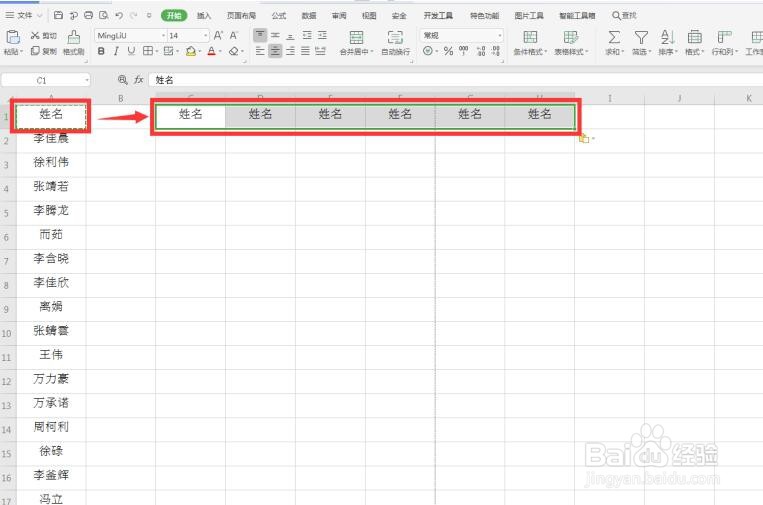
Task: Activate the Format Painter (格式刷) brush
Action: pyautogui.click(x=74, y=37)
